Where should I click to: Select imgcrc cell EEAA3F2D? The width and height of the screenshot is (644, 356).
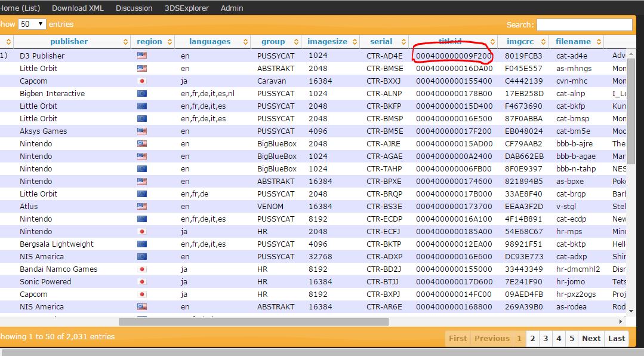tap(523, 206)
